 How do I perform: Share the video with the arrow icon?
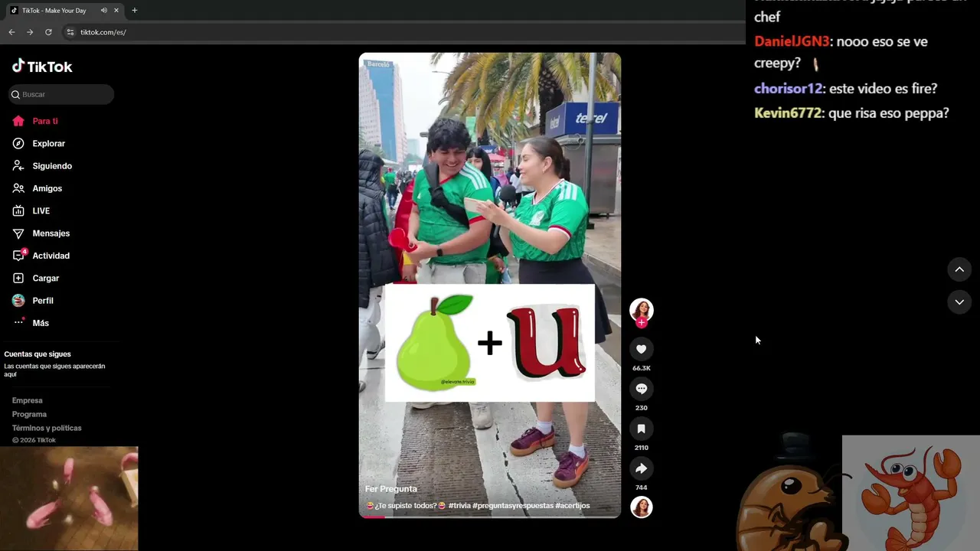[x=642, y=468]
